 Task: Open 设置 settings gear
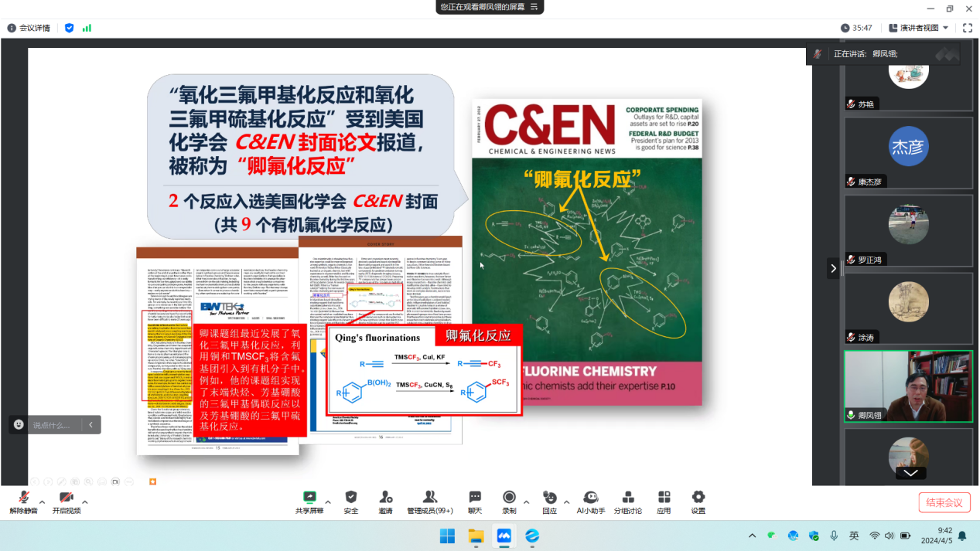click(698, 501)
